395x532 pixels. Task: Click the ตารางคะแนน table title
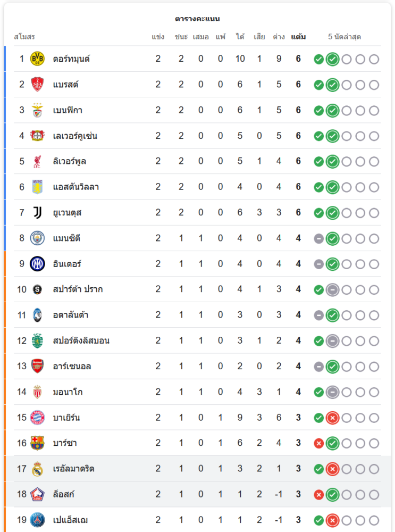coord(197,19)
